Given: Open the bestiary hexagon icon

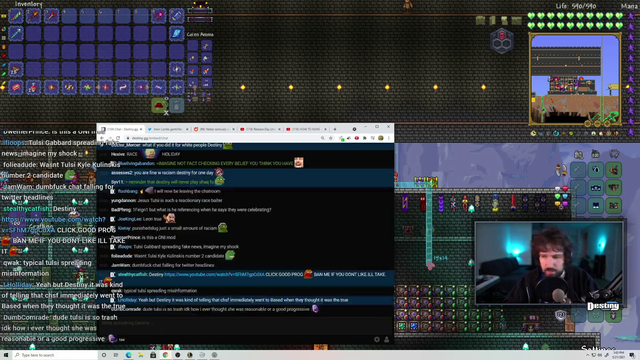Looking at the screenshot, I should tap(502, 41).
